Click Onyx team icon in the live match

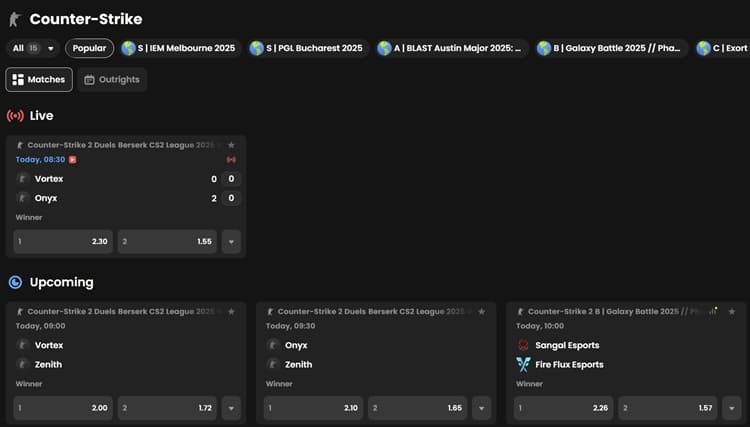(x=22, y=198)
